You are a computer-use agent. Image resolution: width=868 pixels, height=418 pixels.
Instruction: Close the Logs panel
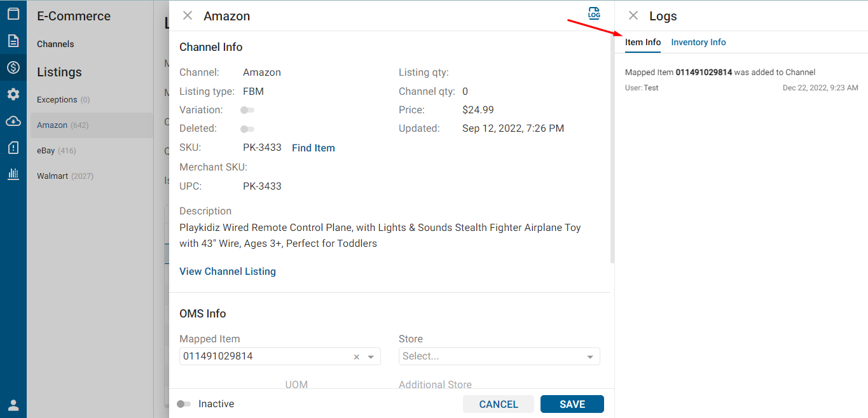coord(633,16)
